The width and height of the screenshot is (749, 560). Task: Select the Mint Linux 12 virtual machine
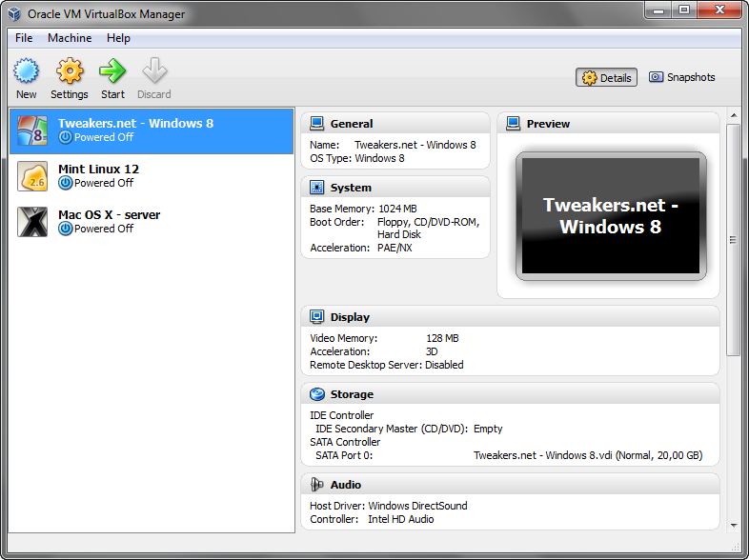tap(152, 176)
